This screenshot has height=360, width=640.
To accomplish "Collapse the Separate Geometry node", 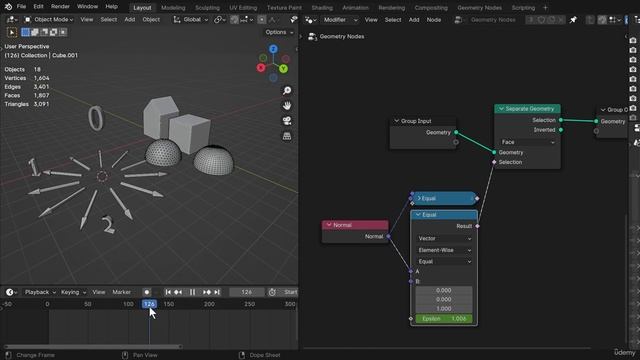I will click(501, 109).
